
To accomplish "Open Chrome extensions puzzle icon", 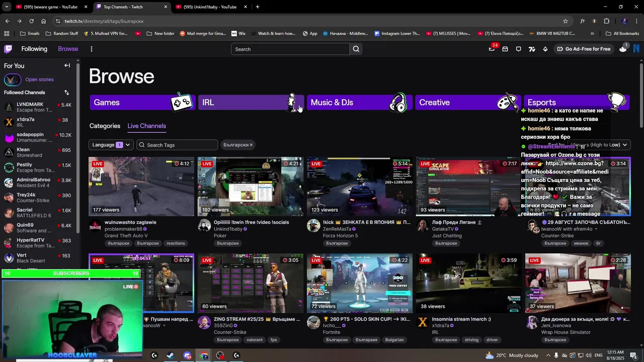I will point(606,21).
